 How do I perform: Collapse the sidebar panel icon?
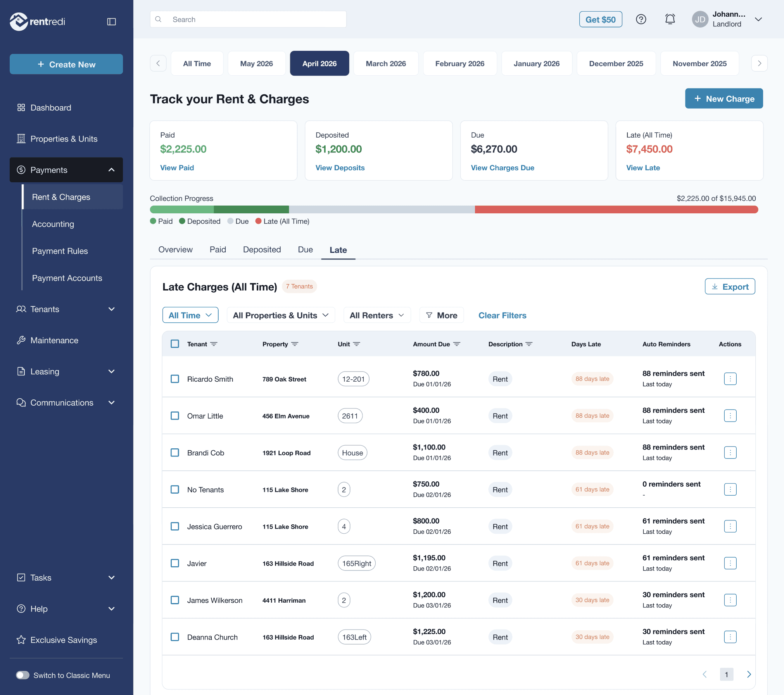tap(111, 22)
